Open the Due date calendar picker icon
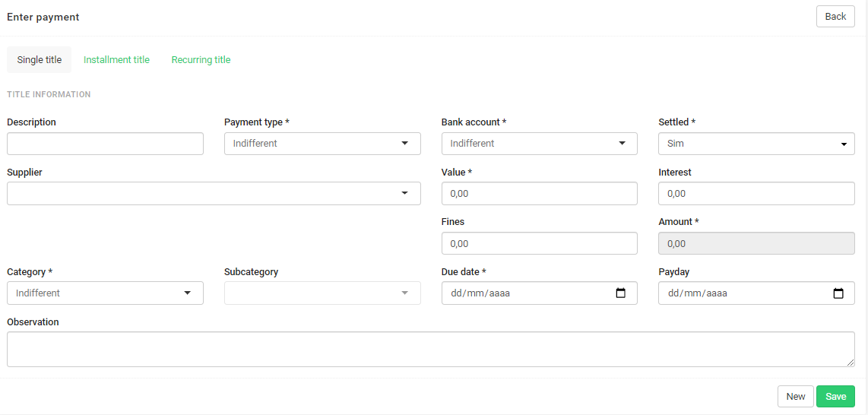This screenshot has height=415, width=868. coord(620,293)
